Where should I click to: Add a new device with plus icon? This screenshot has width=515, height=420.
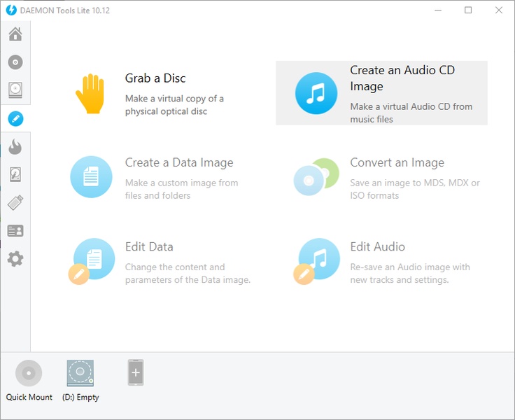136,373
